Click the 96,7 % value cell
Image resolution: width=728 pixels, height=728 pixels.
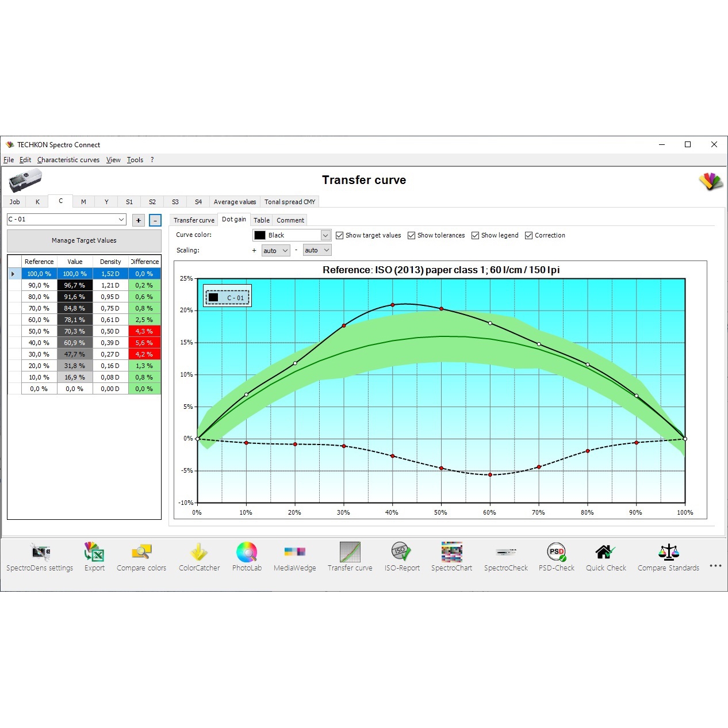tap(75, 285)
